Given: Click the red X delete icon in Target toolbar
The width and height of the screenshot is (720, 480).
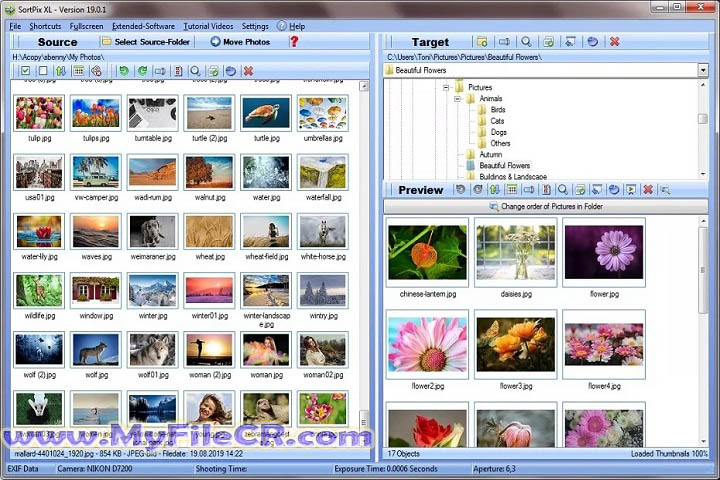Looking at the screenshot, I should click(614, 42).
